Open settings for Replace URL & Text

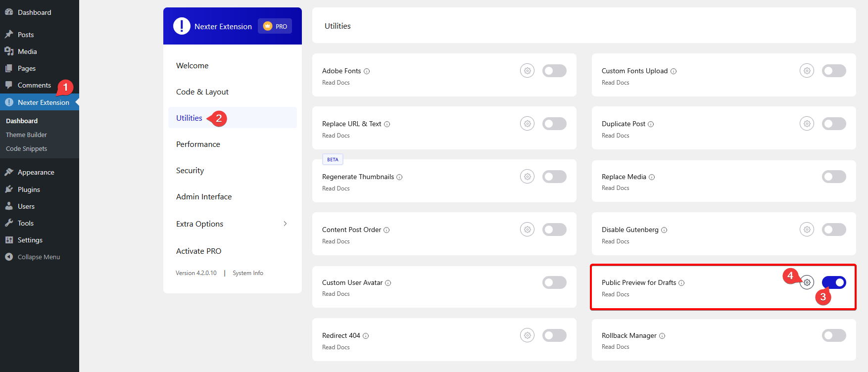pos(527,123)
